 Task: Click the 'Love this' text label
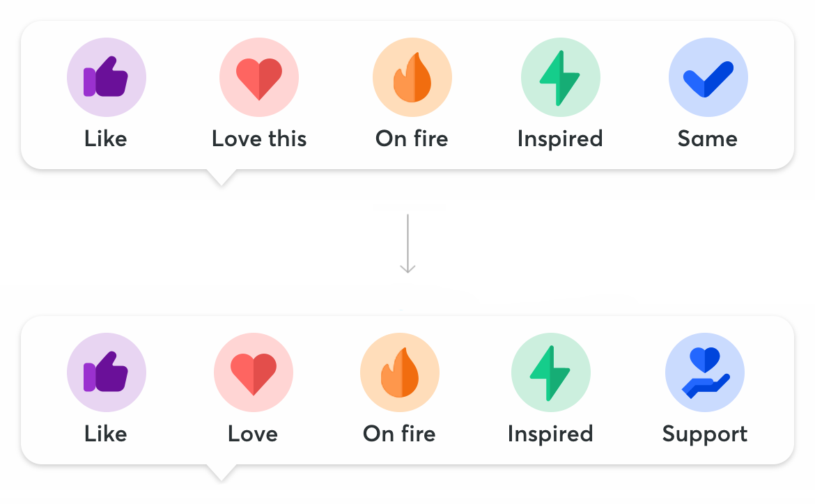pyautogui.click(x=259, y=139)
